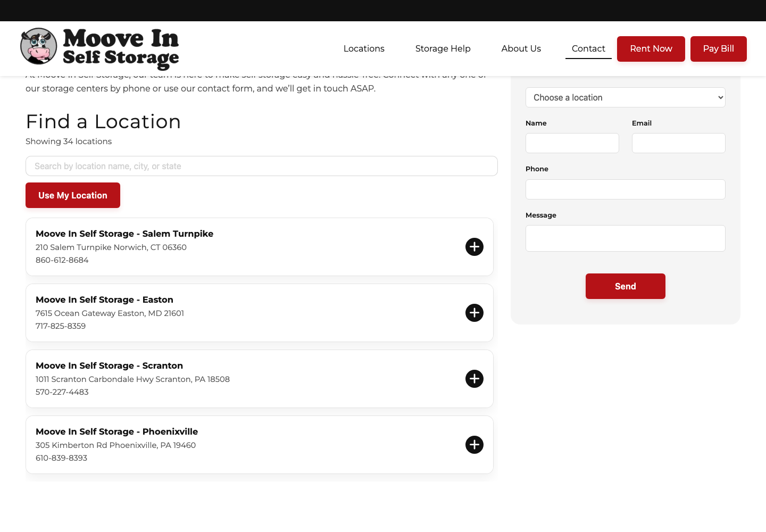Click address 305 Kimberton Rd Phoenixville
This screenshot has height=532, width=766.
115,445
